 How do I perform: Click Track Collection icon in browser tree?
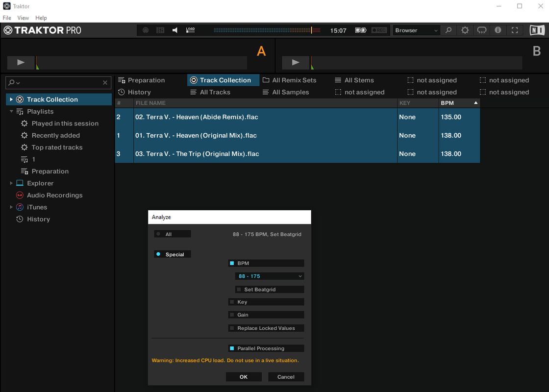(20, 99)
